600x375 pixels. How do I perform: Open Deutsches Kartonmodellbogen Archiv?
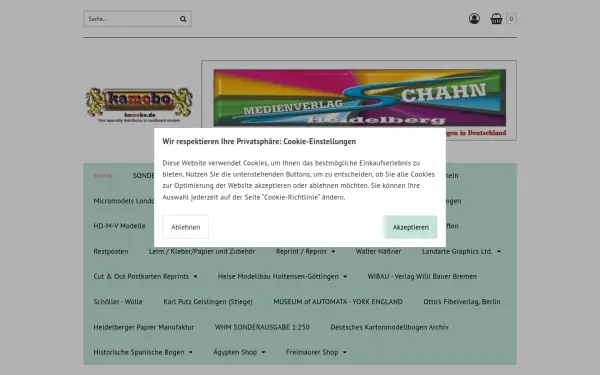tap(389, 327)
